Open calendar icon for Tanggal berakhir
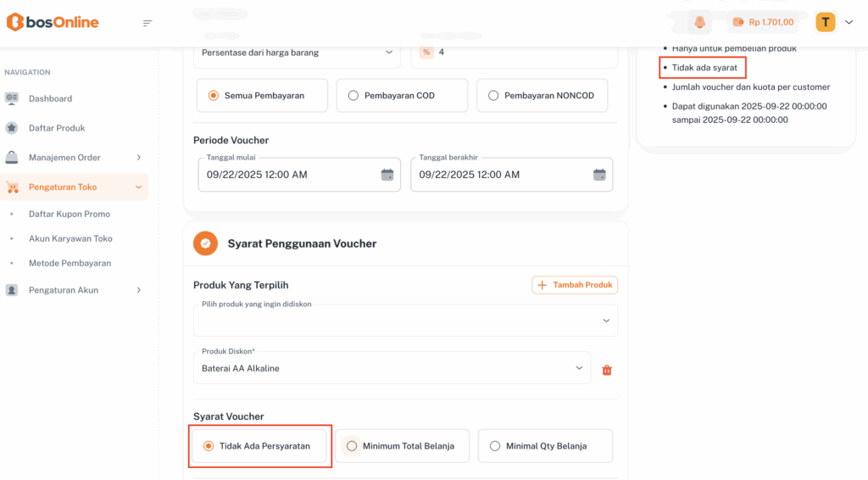This screenshot has height=480, width=868. coord(599,175)
